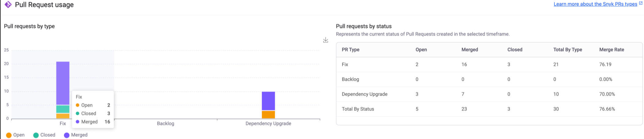Click the purple Merged segment of Fix bar

[63, 83]
